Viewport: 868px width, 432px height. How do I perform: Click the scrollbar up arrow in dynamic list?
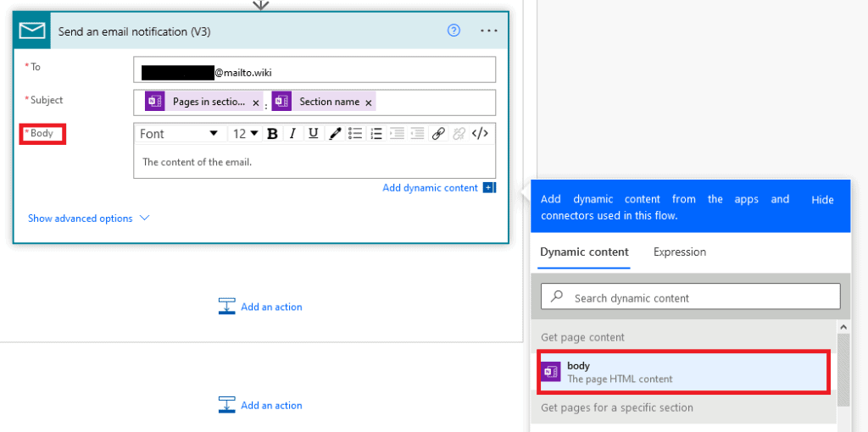pos(843,326)
